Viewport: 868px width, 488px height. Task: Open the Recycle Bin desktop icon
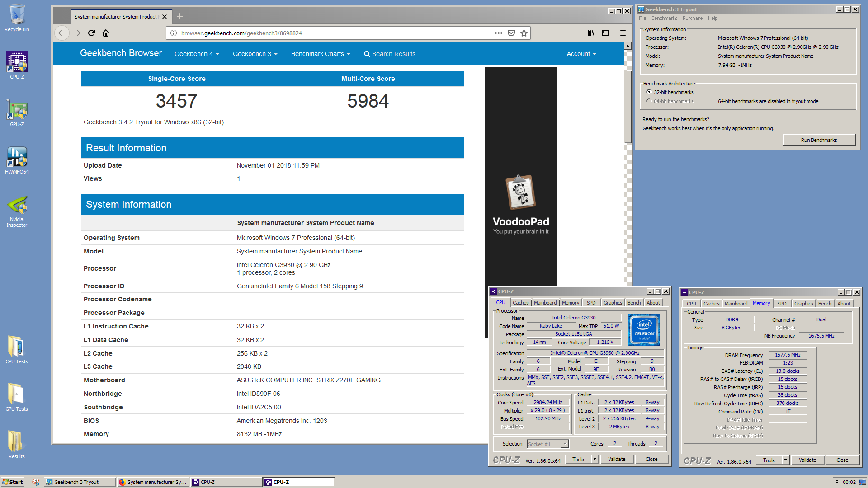click(x=17, y=18)
